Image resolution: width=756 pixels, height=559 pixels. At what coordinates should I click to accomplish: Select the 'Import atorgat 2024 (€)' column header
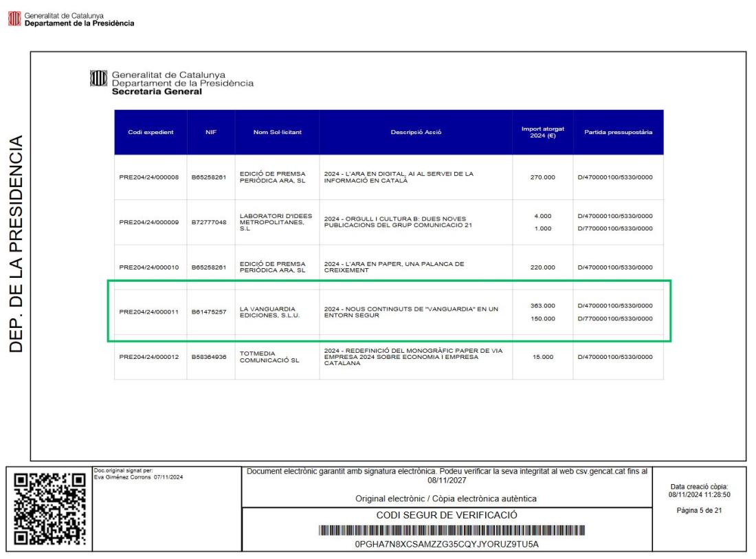point(543,132)
